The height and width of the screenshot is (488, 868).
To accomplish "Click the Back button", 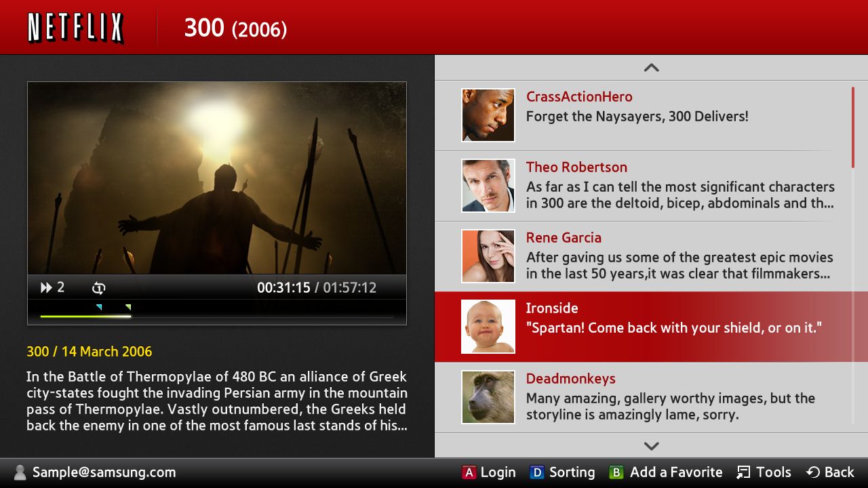I will [x=830, y=472].
